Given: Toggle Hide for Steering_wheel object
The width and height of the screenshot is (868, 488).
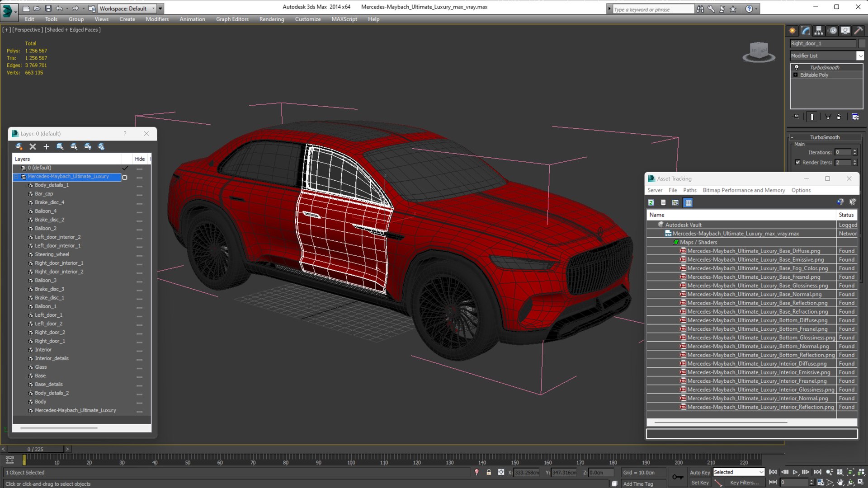Looking at the screenshot, I should tap(140, 255).
